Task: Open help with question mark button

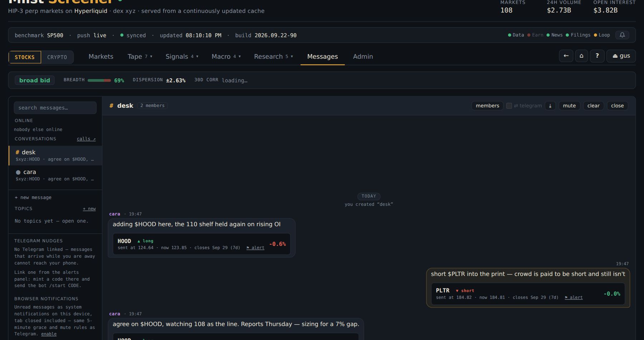Action: tap(597, 56)
